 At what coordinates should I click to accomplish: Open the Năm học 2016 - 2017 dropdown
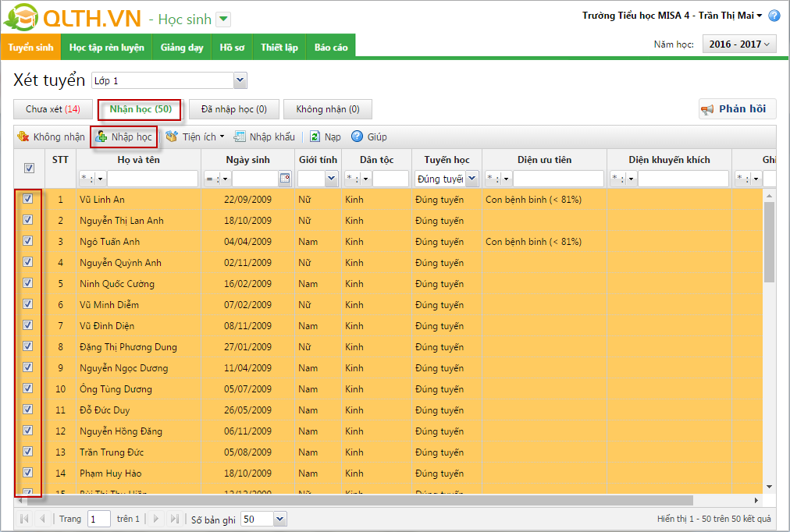[x=739, y=44]
